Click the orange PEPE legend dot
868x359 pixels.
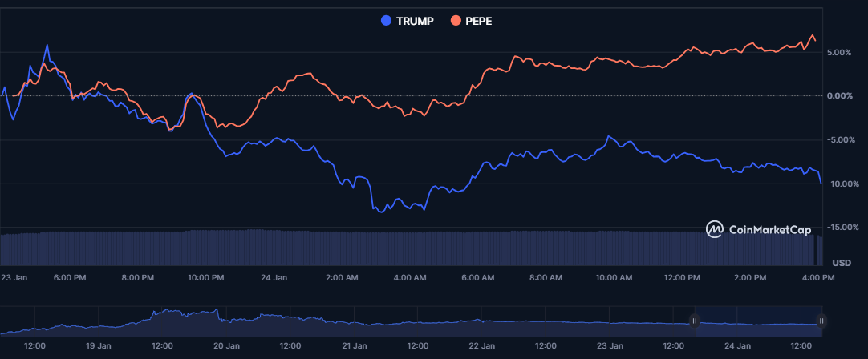click(x=456, y=21)
